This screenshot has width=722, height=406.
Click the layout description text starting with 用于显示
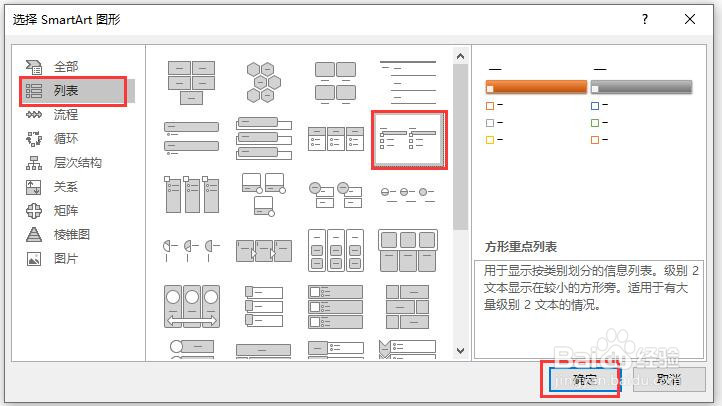click(x=591, y=288)
